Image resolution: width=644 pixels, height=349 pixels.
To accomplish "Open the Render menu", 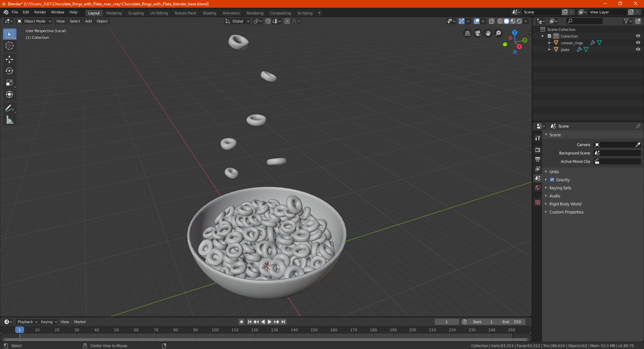I will pyautogui.click(x=40, y=12).
